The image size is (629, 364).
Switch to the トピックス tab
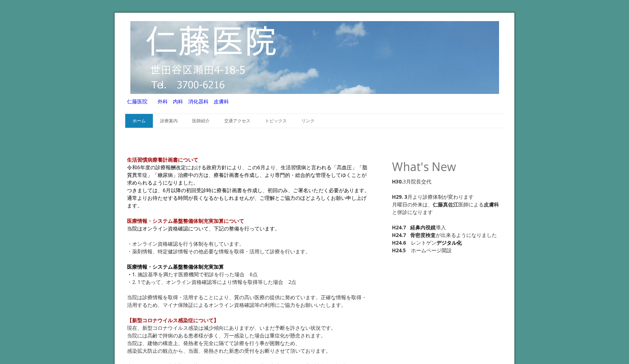[276, 121]
